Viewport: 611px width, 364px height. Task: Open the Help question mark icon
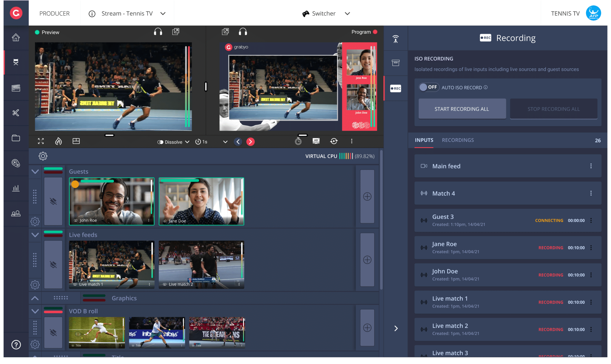(16, 345)
